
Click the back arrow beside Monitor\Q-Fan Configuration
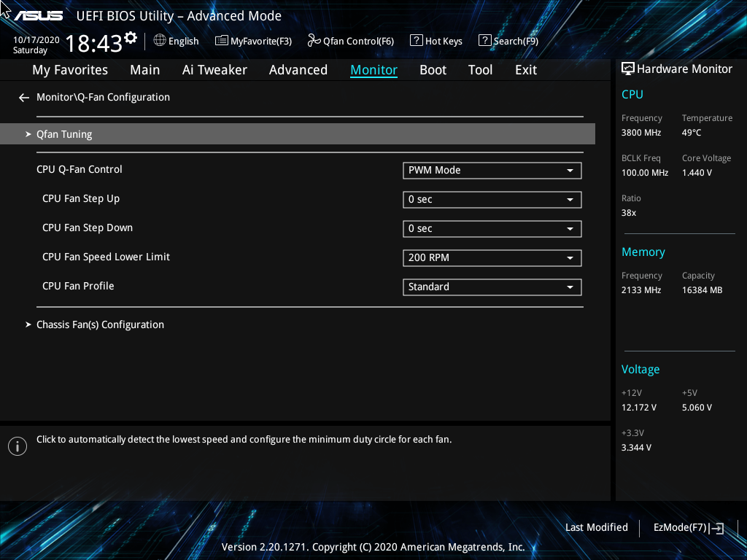[24, 98]
